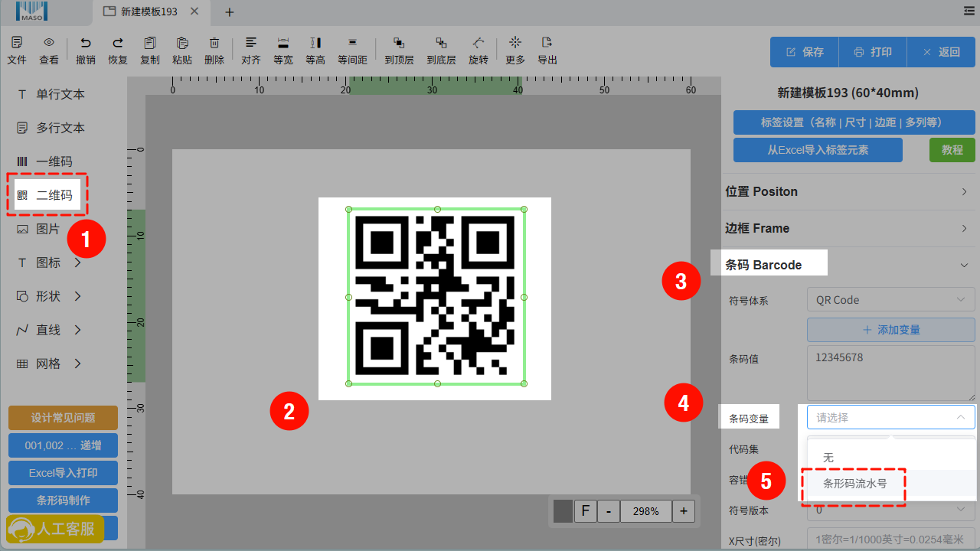Click the gray color swatch beside F
980x551 pixels.
coord(563,510)
